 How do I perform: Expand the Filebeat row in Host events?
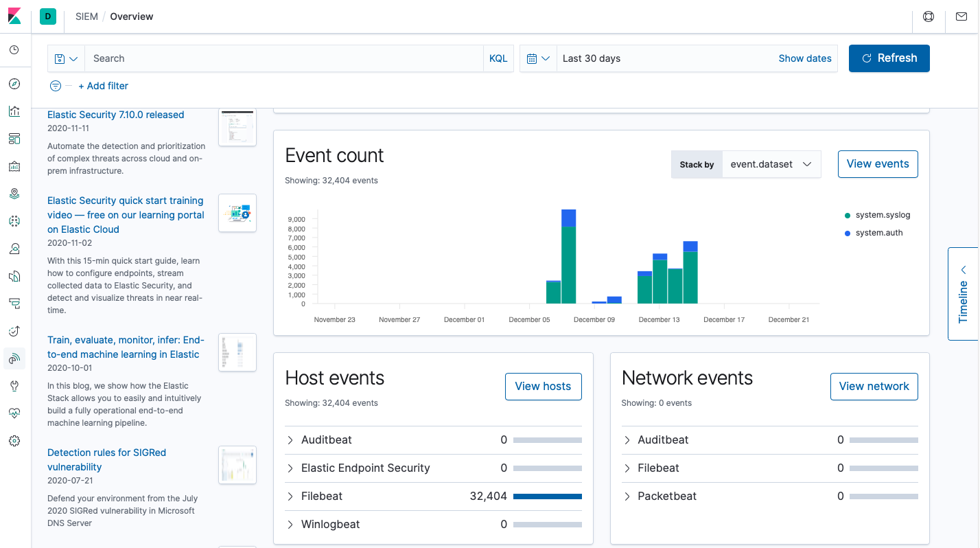290,496
